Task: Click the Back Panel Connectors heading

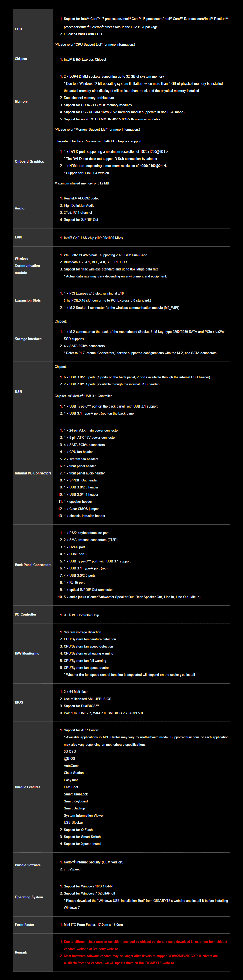Action: coord(33,565)
